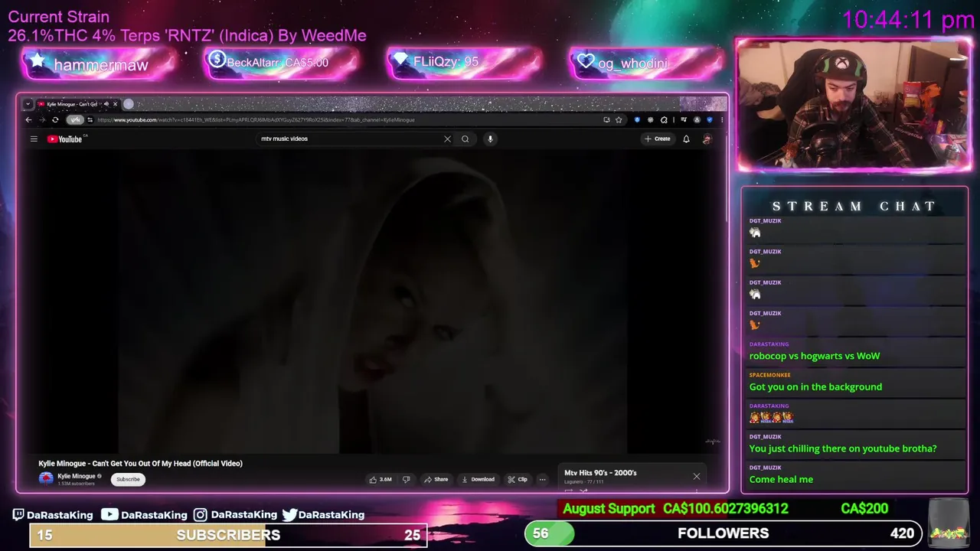Open the YouTube account avatar menu
The image size is (980, 551).
click(x=707, y=139)
